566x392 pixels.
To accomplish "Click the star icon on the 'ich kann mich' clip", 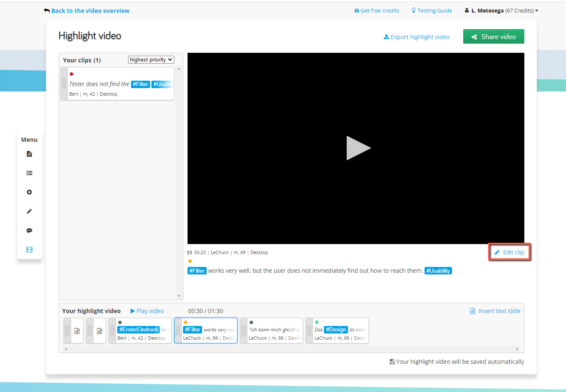I will [x=251, y=322].
